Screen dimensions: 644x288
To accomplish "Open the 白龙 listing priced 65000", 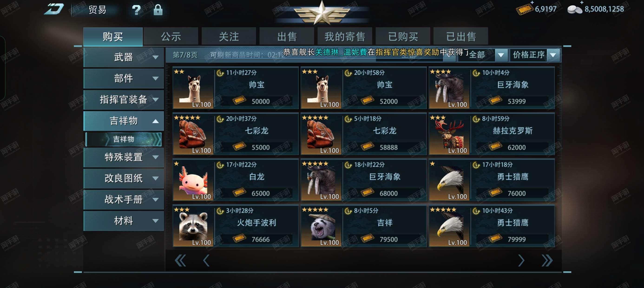I will (x=236, y=180).
